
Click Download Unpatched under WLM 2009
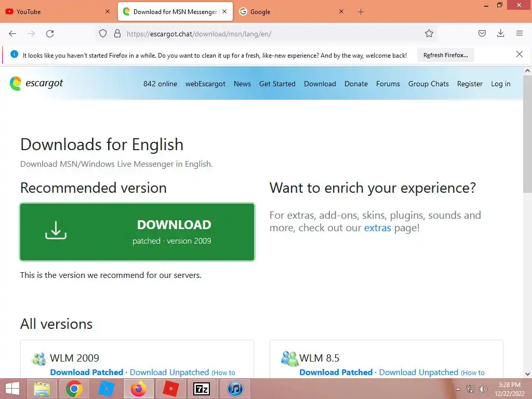click(x=169, y=372)
